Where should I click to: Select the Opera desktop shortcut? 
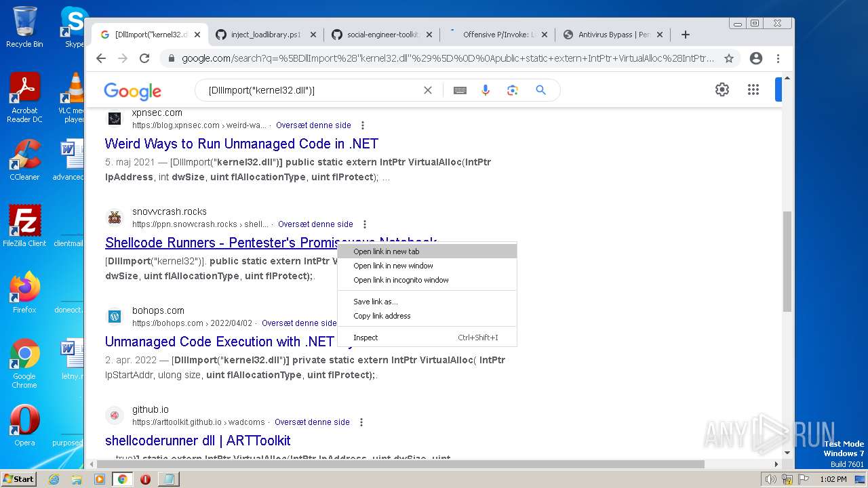pos(24,426)
